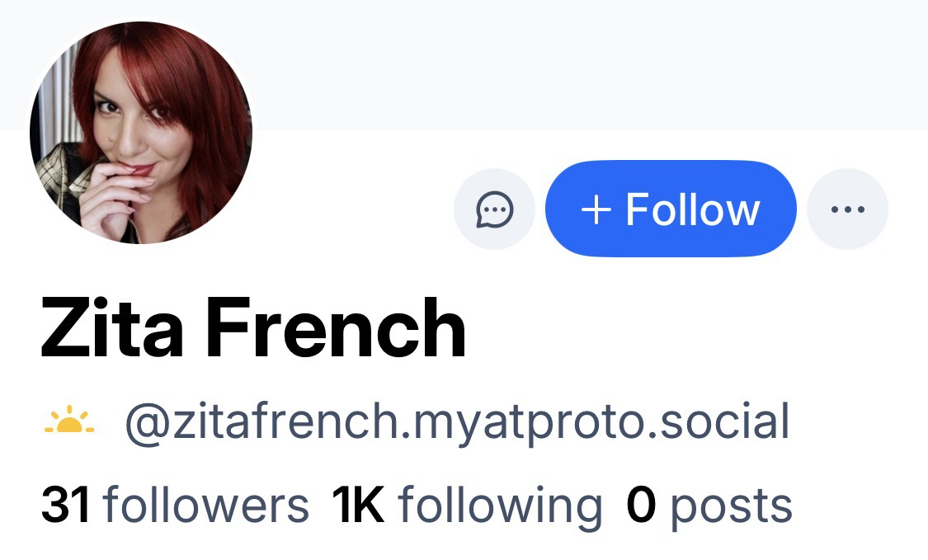Click the plus sign in Follow button
Image resolution: width=928 pixels, height=560 pixels.
tap(596, 209)
